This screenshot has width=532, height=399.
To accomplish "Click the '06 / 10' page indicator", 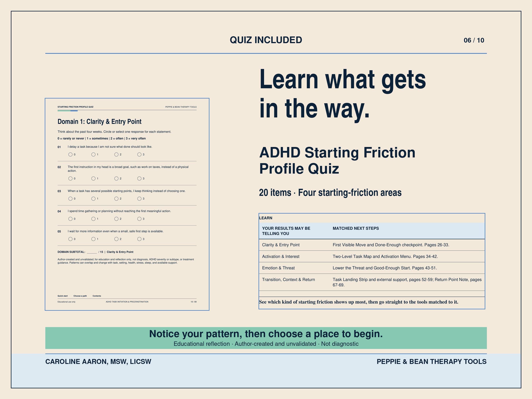I will click(x=474, y=40).
